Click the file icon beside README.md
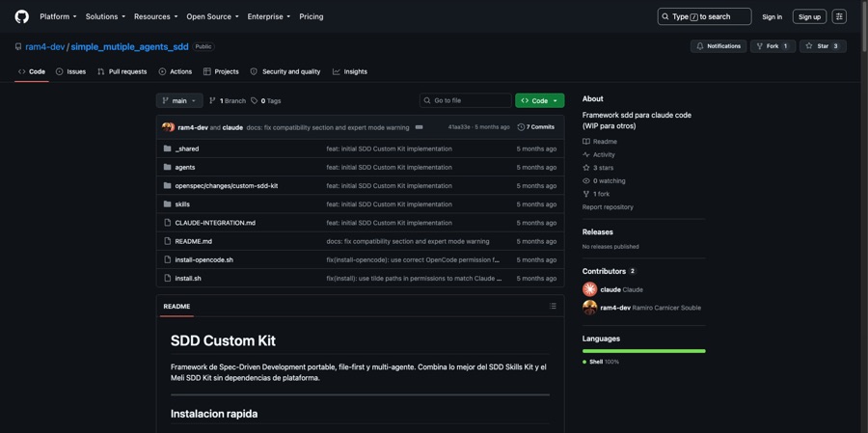868x433 pixels. pos(167,241)
